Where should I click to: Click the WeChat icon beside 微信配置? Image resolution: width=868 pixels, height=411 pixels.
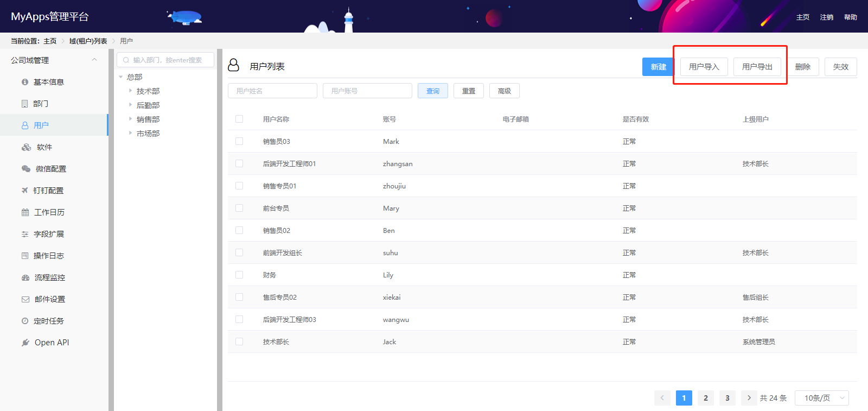25,169
